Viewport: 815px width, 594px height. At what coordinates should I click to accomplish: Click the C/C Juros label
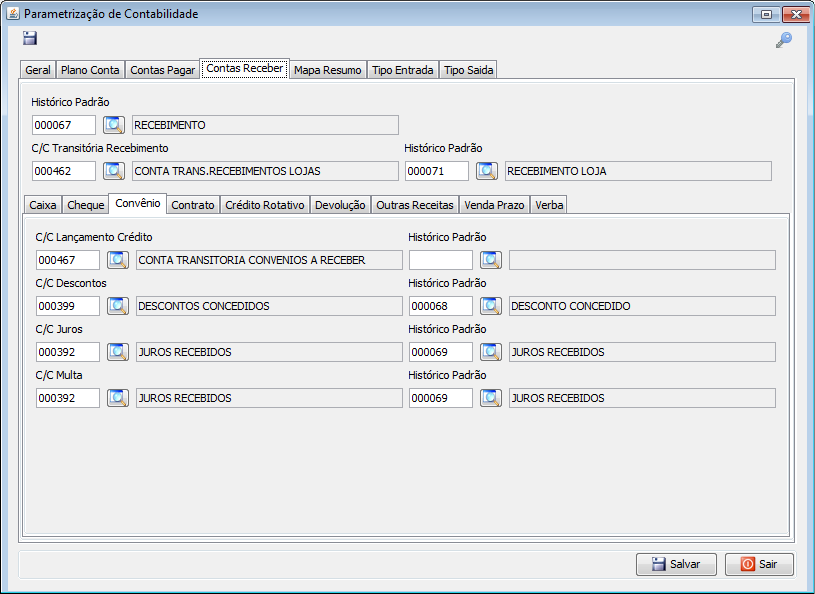[x=59, y=329]
